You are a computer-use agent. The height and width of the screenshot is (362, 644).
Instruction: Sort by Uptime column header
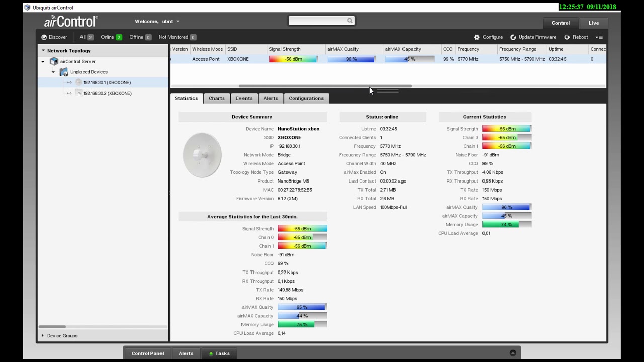568,49
